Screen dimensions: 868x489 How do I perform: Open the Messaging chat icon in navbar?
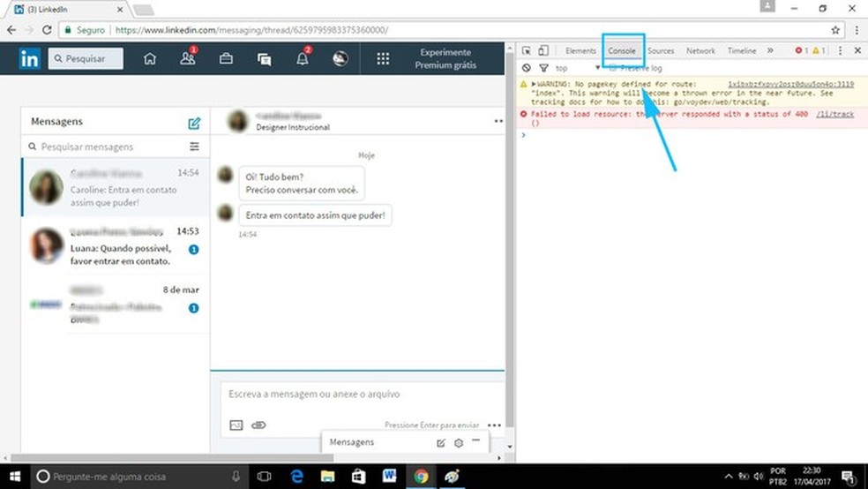pos(264,59)
